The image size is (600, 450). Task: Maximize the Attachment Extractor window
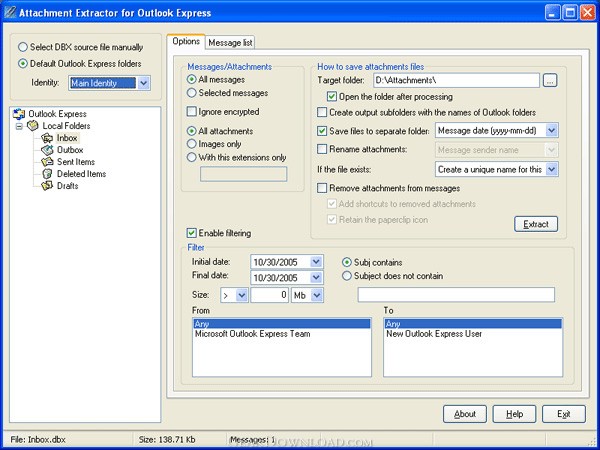coord(570,13)
